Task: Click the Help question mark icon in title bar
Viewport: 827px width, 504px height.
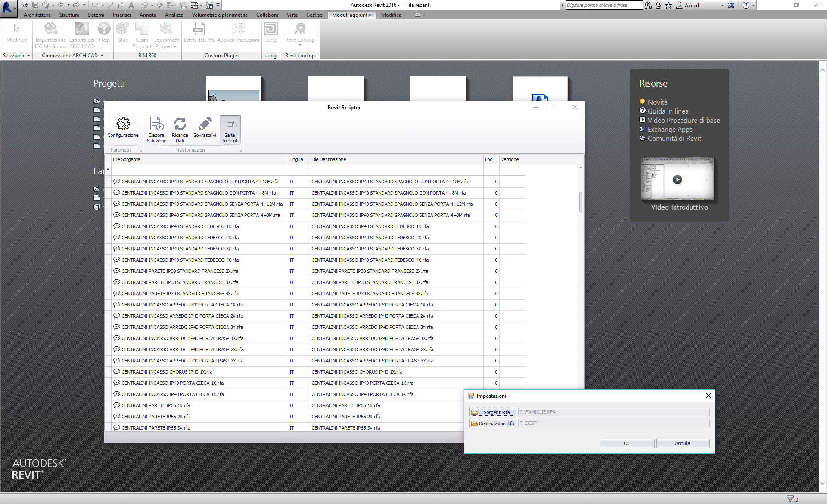Action: click(746, 5)
